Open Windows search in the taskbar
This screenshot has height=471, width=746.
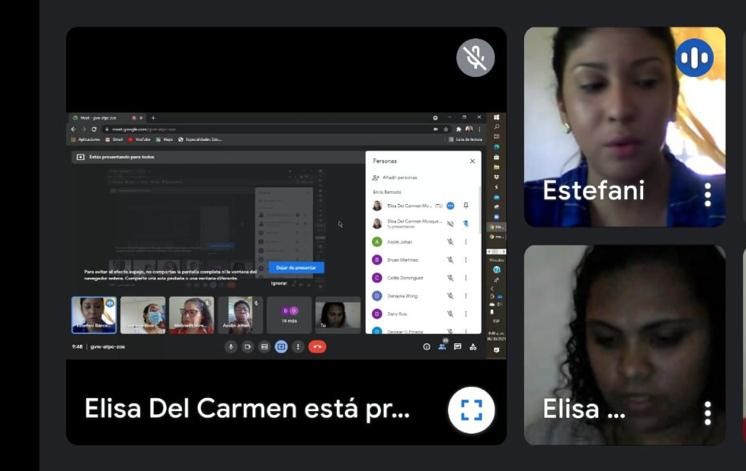coord(497,127)
